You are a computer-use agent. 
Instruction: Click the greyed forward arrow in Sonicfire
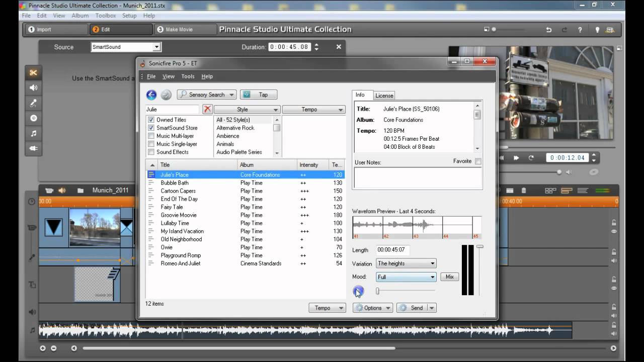click(166, 95)
